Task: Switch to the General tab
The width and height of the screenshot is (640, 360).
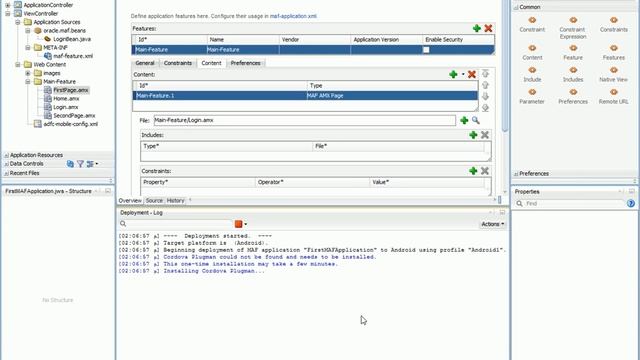Action: 145,63
